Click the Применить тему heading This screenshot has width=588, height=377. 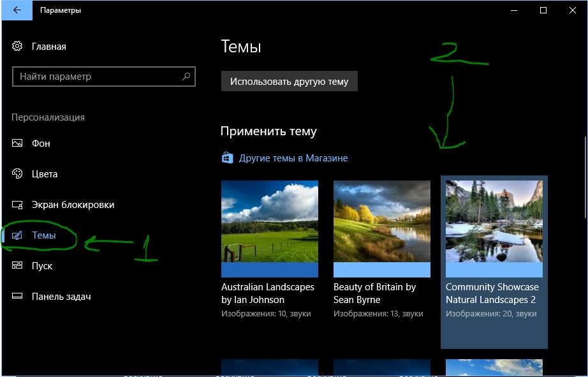click(x=268, y=131)
